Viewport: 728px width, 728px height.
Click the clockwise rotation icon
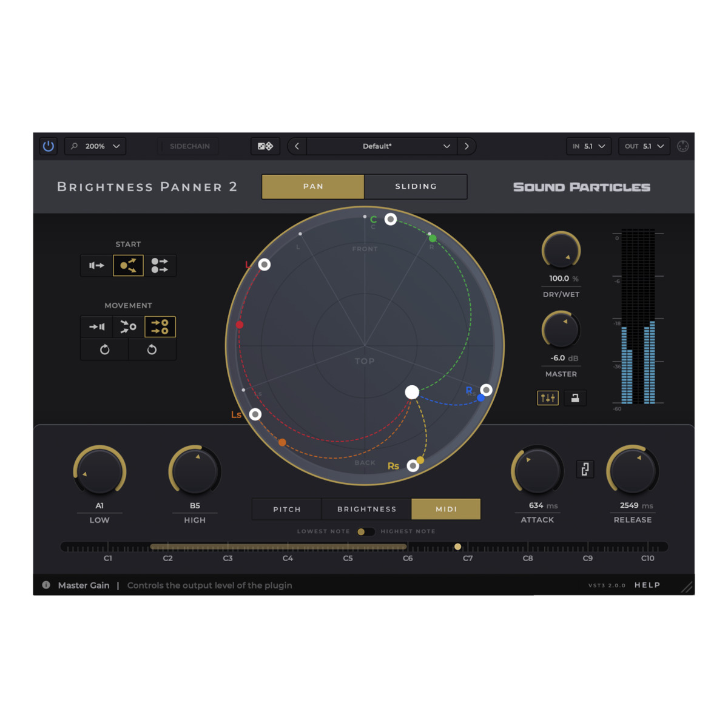point(104,349)
